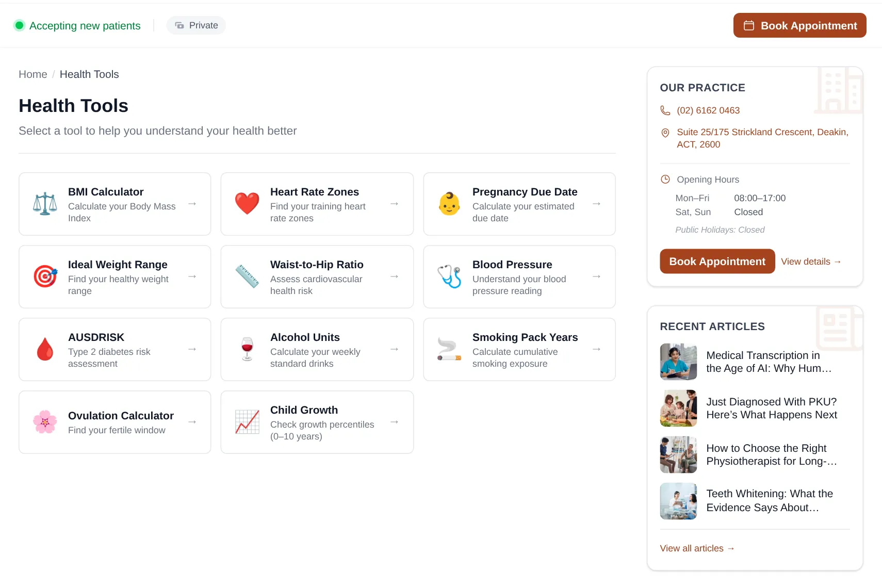The height and width of the screenshot is (588, 882).
Task: Click the phone icon beside (02) 6162 0463
Action: [x=665, y=110]
